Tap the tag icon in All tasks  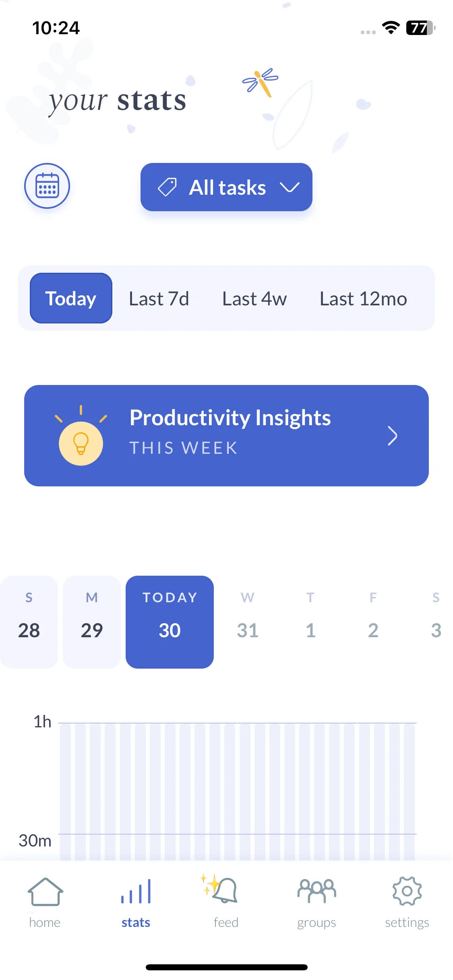(167, 187)
